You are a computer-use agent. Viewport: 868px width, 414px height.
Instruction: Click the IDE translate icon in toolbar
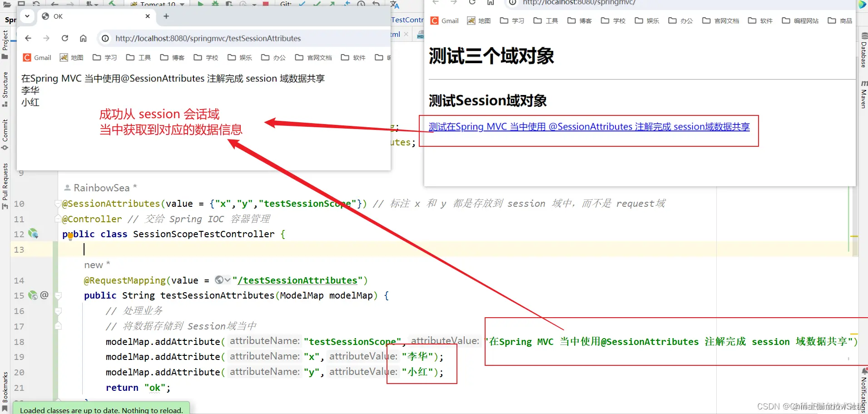coord(395,5)
